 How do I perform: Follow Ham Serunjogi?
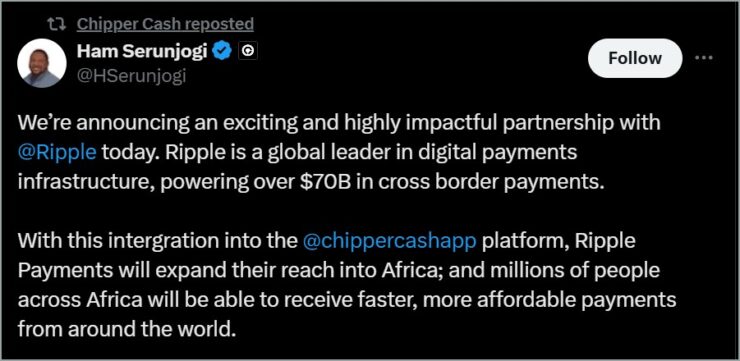635,58
